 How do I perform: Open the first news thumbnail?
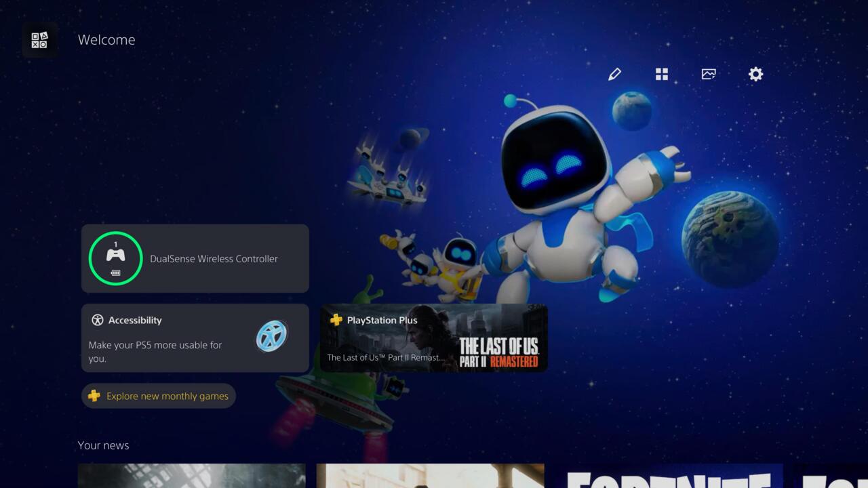click(191, 476)
